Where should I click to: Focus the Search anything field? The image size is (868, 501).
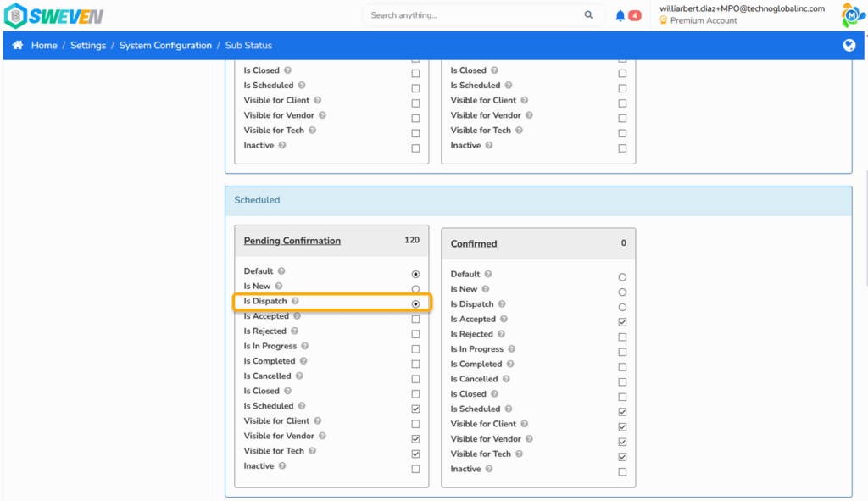point(473,15)
